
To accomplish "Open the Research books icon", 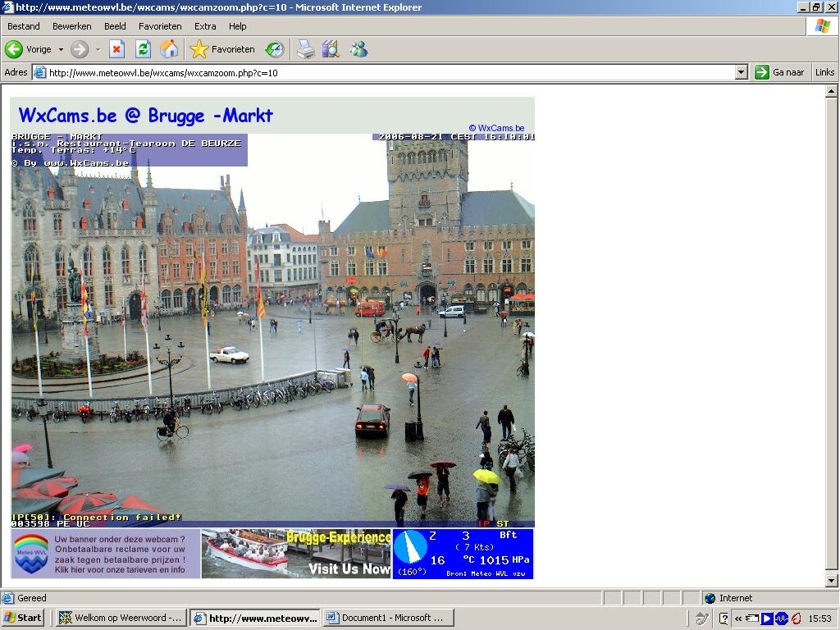I will click(331, 49).
